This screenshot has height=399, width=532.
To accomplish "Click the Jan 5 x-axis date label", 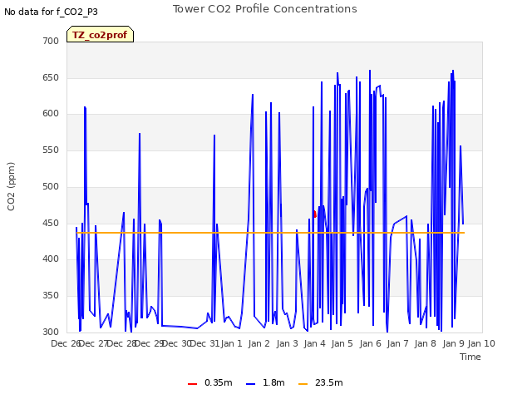I will [342, 343].
